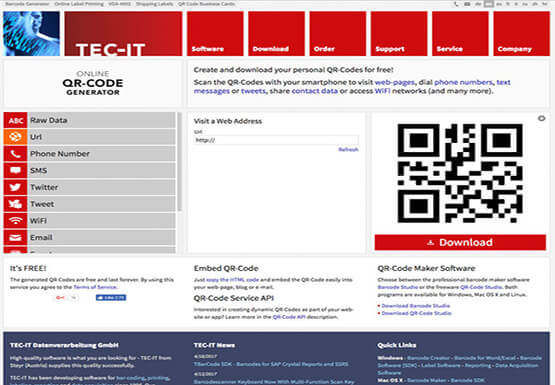Viewport: 555px width, 385px height.
Task: Open the Support menu tile
Action: click(399, 34)
